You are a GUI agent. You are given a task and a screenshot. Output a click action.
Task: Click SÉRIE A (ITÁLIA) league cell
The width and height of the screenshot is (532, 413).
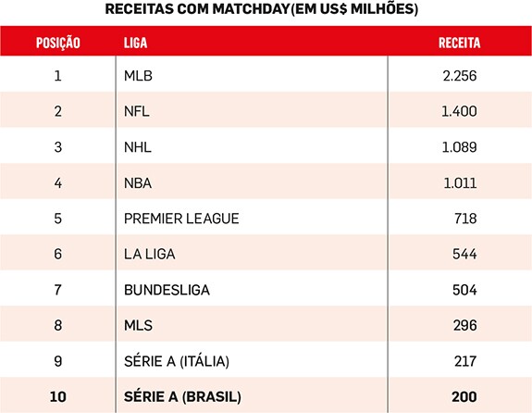[177, 361]
